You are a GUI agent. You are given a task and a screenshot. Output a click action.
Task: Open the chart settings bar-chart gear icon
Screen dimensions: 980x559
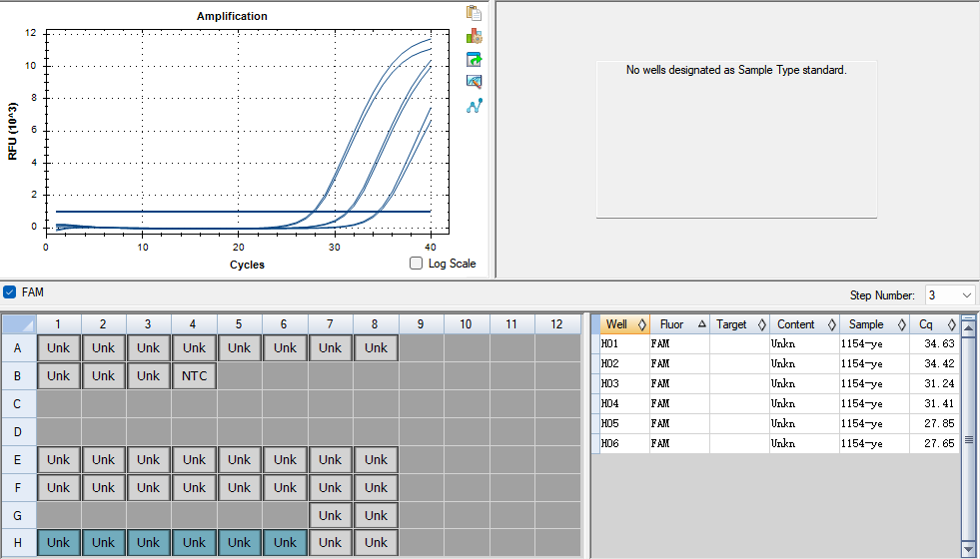point(474,36)
